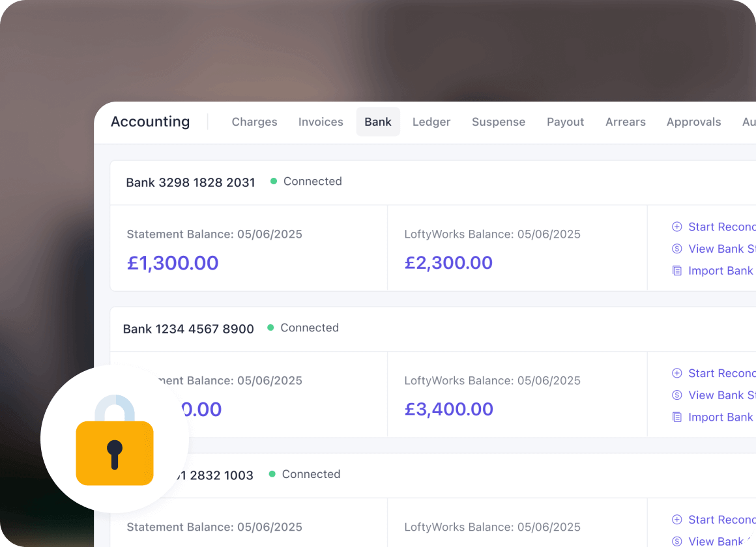
Task: Switch to the Invoices tab
Action: click(321, 122)
